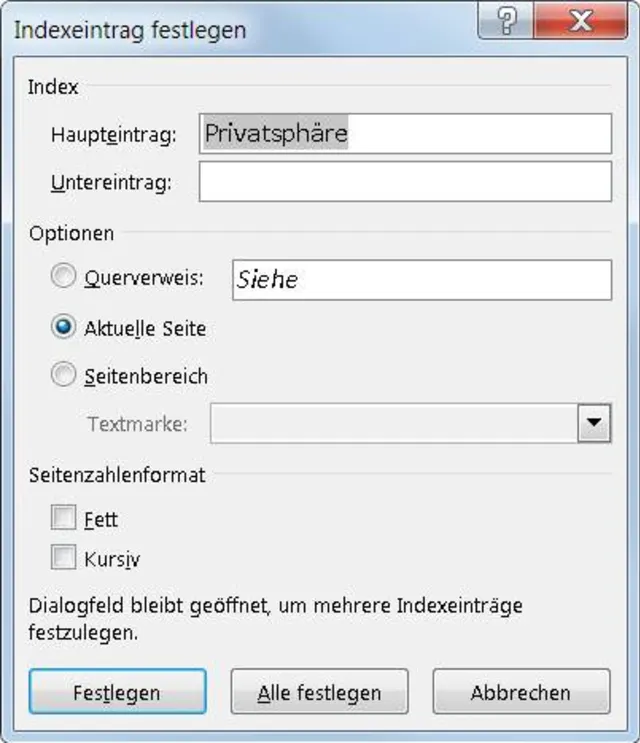Screen dimensions: 640x743
Task: Cancel with the Abbrechen button
Action: tap(520, 692)
